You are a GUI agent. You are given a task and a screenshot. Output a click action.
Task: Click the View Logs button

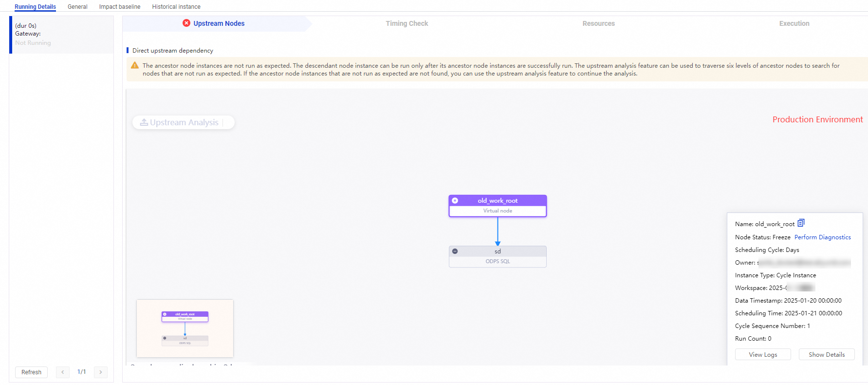tap(763, 354)
